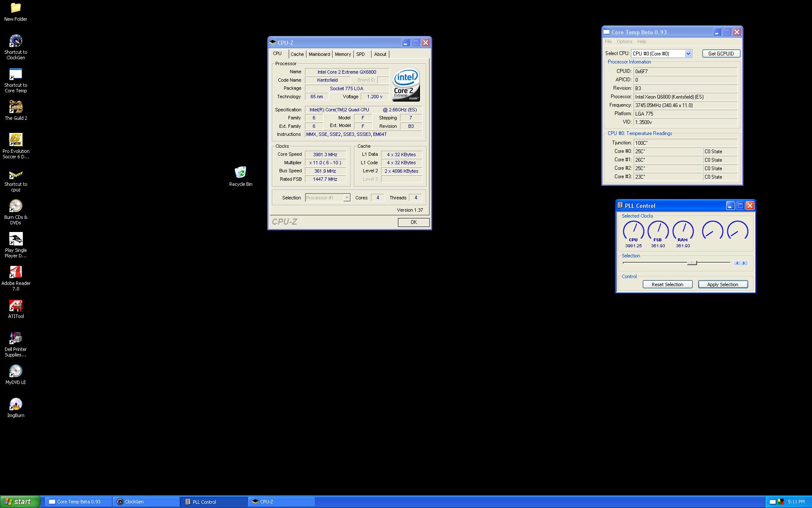Viewport: 812px width, 508px height.
Task: Switch to ClockGen in the taskbar
Action: point(146,502)
